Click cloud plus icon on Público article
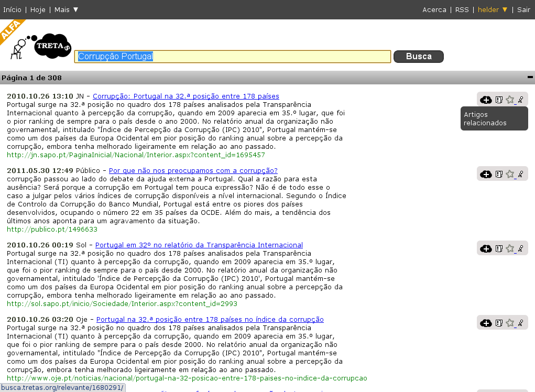 tap(486, 174)
